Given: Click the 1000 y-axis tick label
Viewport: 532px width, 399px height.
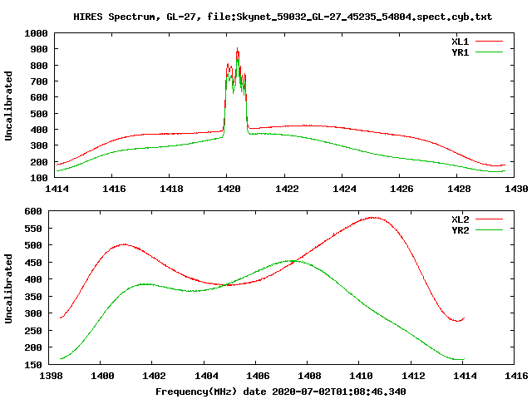Looking at the screenshot, I should [x=36, y=33].
